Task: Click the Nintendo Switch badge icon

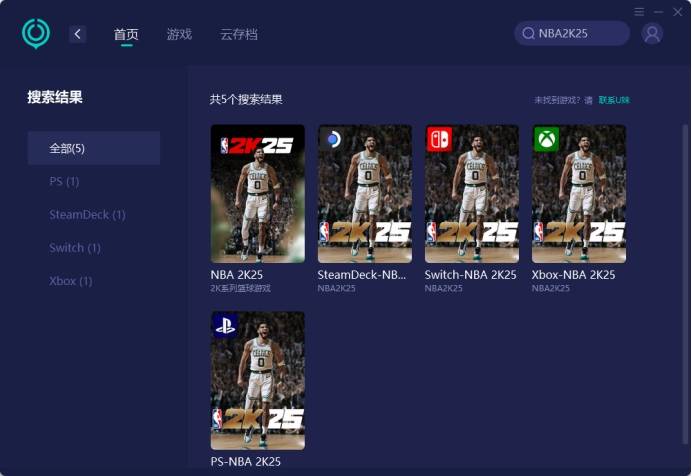Action: [x=439, y=139]
